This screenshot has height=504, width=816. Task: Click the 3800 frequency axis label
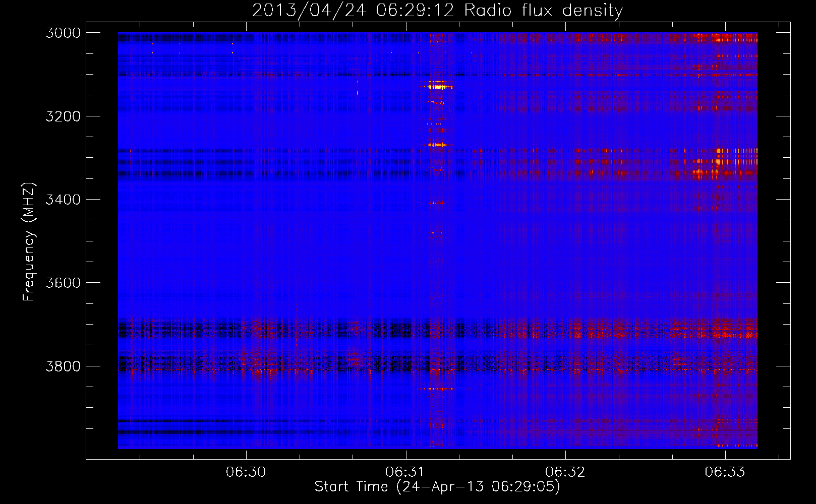click(63, 366)
